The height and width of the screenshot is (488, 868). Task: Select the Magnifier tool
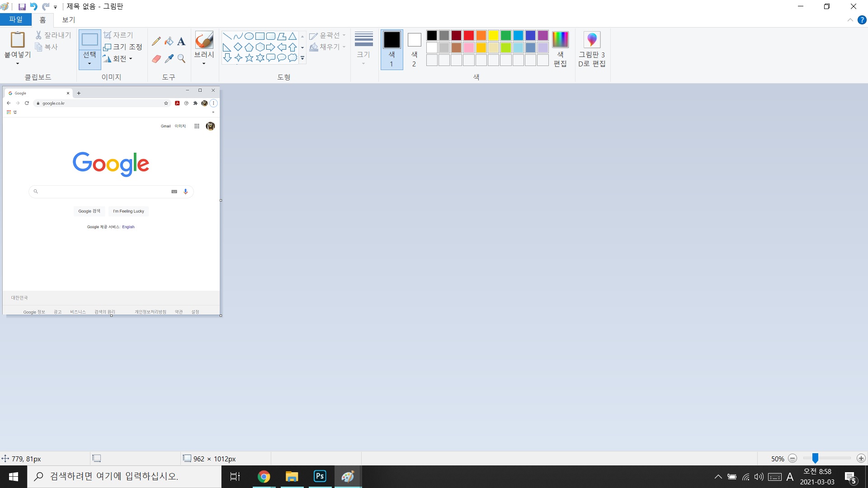[x=181, y=59]
